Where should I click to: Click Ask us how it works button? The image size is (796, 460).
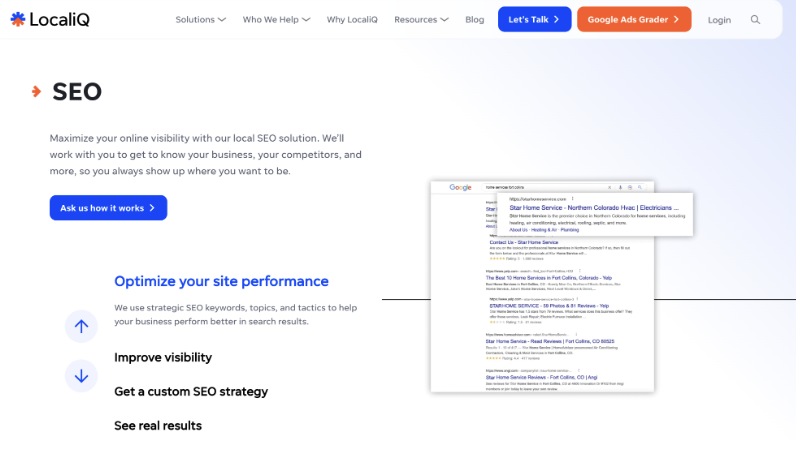click(108, 208)
